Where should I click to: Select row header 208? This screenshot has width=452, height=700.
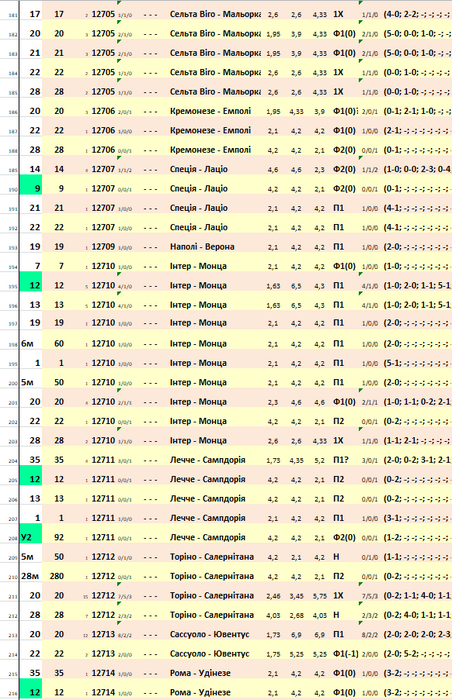click(13, 538)
